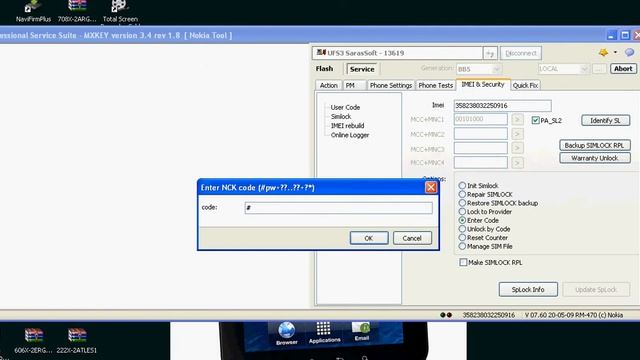This screenshot has height=360, width=640.
Task: Open the Action tab
Action: tap(329, 85)
